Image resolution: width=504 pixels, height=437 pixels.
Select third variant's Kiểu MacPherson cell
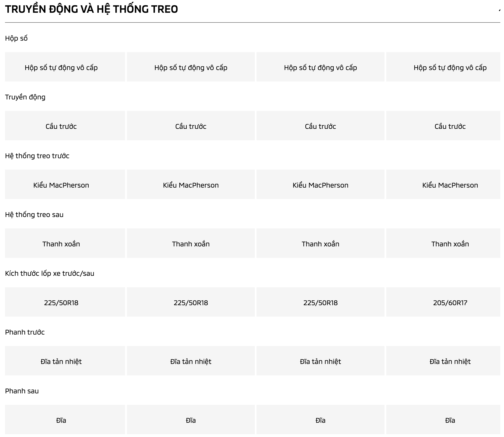[320, 184]
